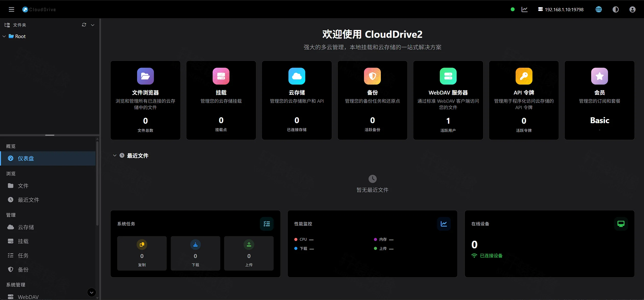Open the 系统任务 task list icon
The height and width of the screenshot is (300, 644).
[267, 224]
